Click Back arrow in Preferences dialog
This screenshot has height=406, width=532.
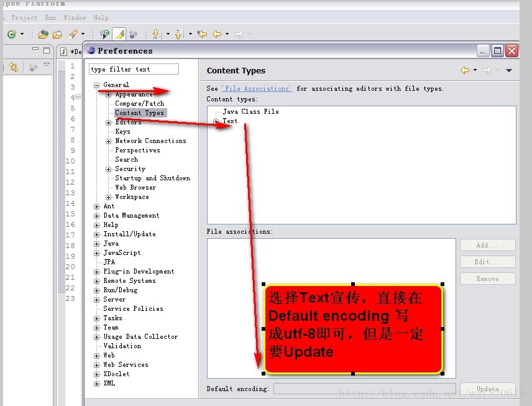click(465, 70)
